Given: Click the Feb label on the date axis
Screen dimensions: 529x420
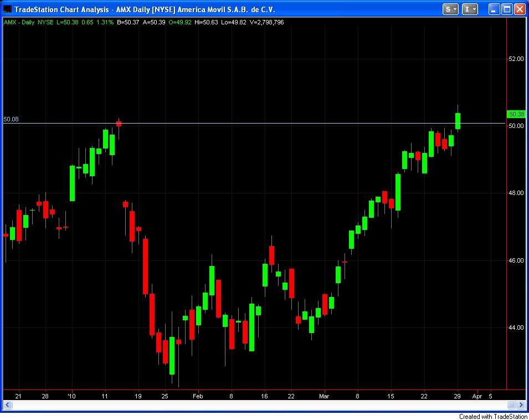Looking at the screenshot, I should [198, 396].
